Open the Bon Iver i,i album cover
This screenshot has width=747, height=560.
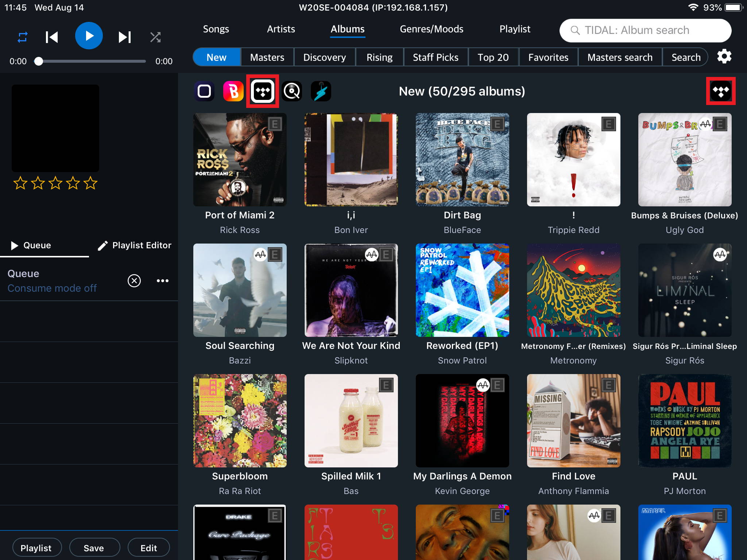click(351, 160)
